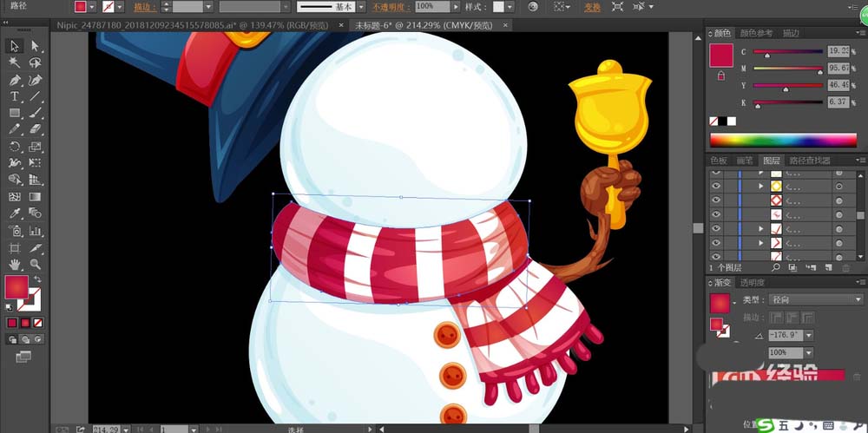Screen dimensions: 868x433
Task: Select the Symbol Sprayer tool
Action: [x=15, y=230]
